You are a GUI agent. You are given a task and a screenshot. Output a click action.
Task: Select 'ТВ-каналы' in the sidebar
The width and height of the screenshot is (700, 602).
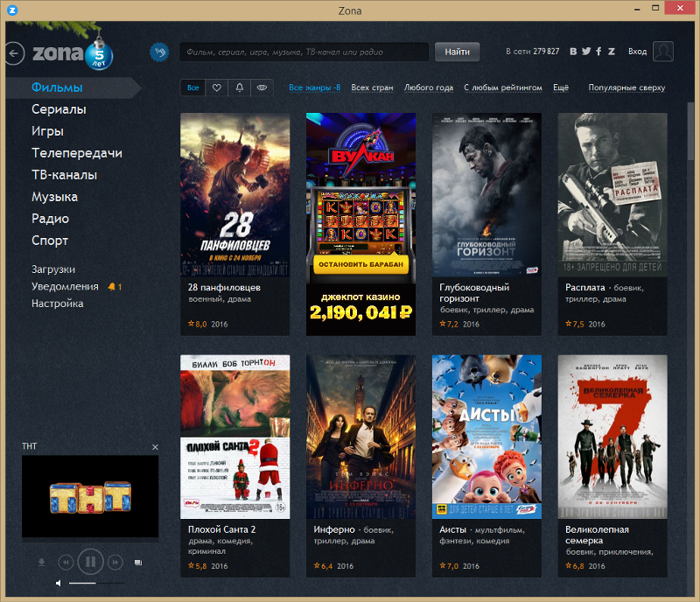click(64, 175)
